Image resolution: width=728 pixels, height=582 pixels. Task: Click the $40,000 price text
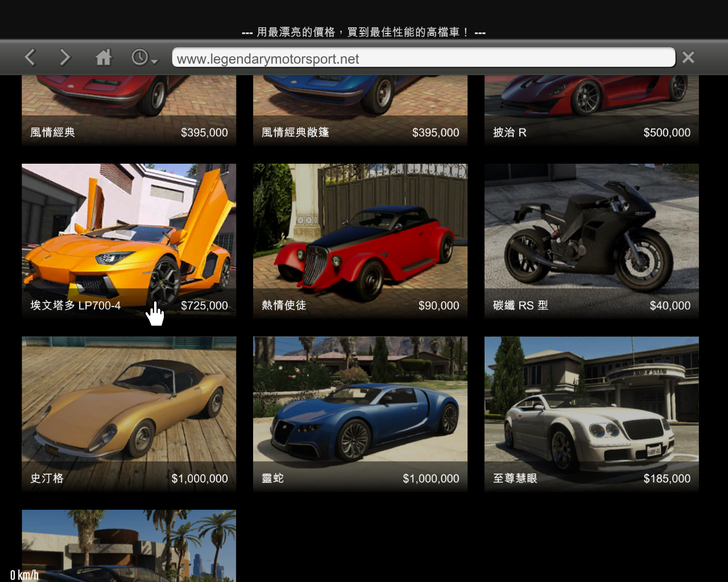670,305
